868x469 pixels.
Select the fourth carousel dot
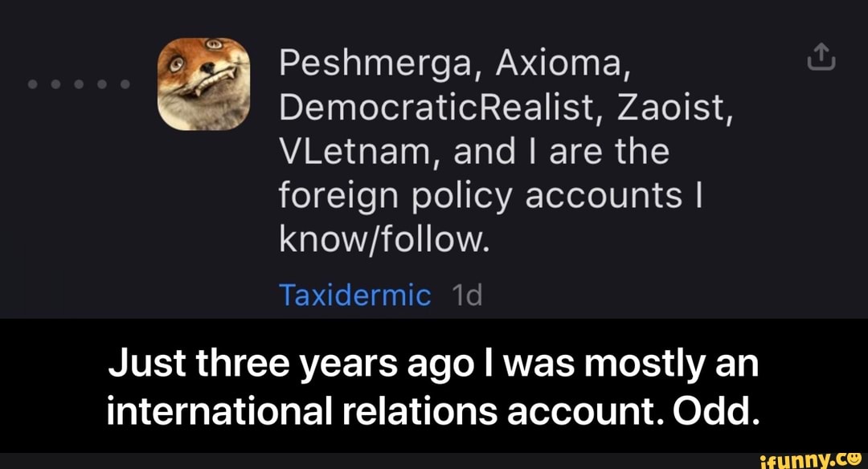pos(103,83)
